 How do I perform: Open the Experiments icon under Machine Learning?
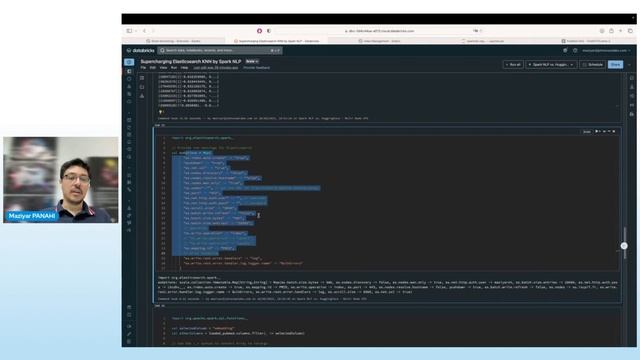tap(129, 208)
